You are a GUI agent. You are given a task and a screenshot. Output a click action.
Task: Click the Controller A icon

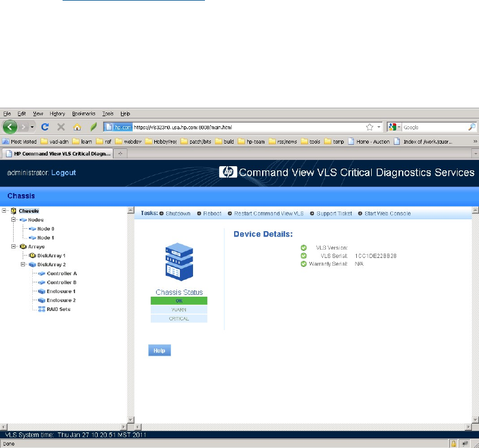42,273
